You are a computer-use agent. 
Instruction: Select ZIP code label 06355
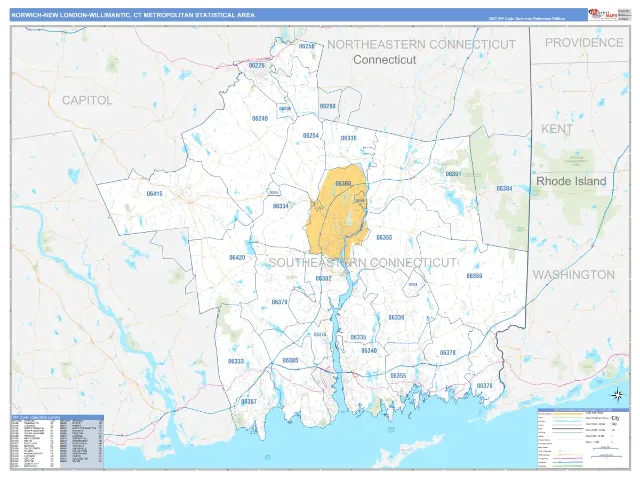click(x=398, y=376)
